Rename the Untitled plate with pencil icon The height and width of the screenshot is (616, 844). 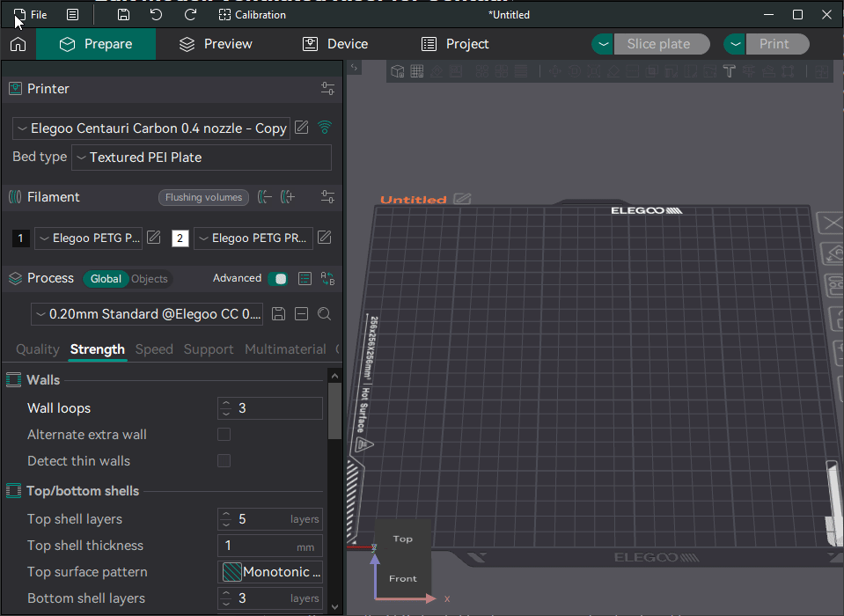tap(462, 199)
